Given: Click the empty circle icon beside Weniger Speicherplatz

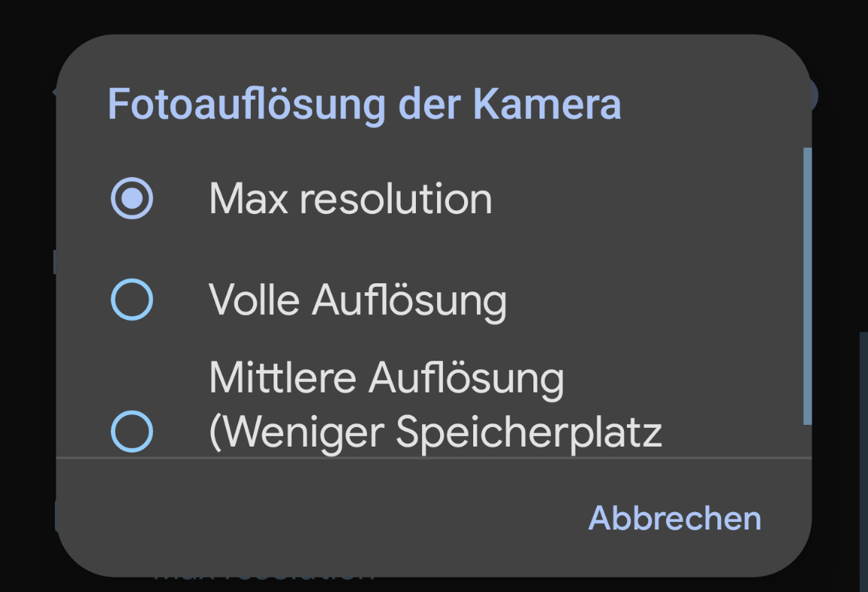Looking at the screenshot, I should 132,432.
